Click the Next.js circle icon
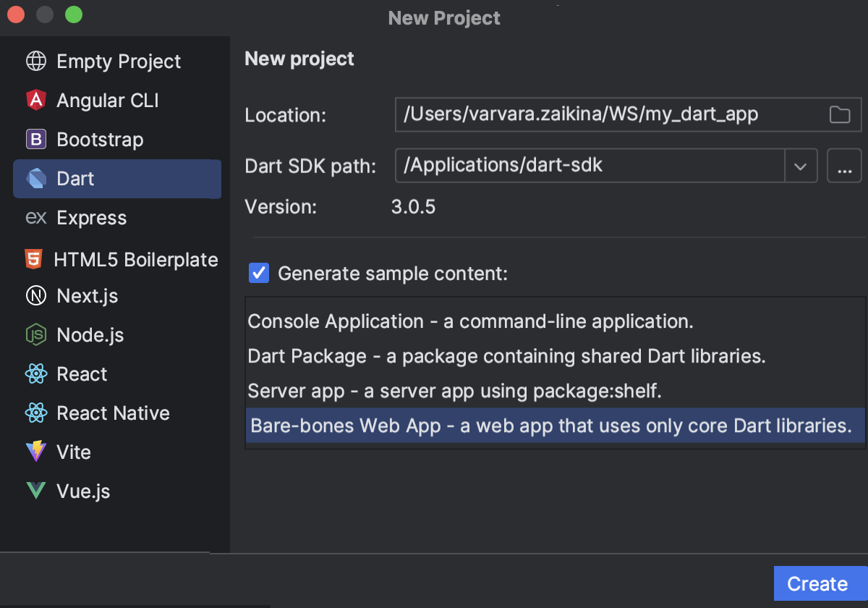The height and width of the screenshot is (608, 868). (36, 296)
